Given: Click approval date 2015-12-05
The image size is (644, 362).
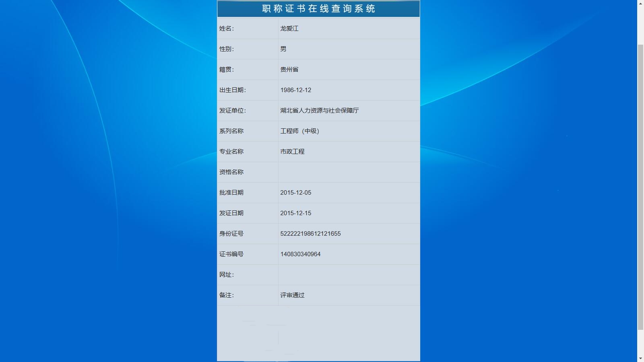Looking at the screenshot, I should 295,192.
